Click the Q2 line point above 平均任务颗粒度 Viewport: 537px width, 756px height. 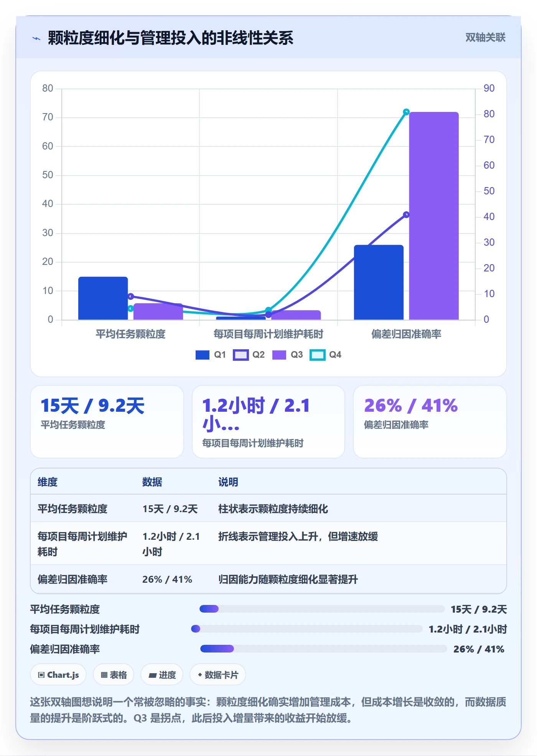130,296
